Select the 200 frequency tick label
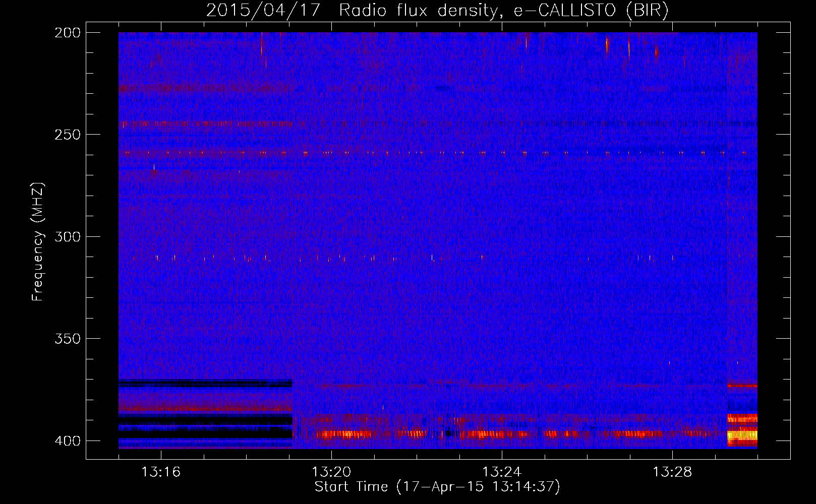 click(67, 33)
